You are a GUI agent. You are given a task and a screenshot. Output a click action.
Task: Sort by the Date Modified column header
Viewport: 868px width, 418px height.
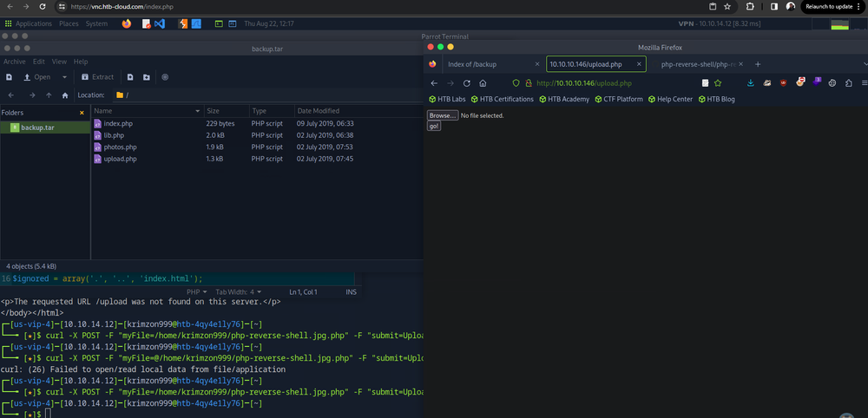tap(358, 111)
